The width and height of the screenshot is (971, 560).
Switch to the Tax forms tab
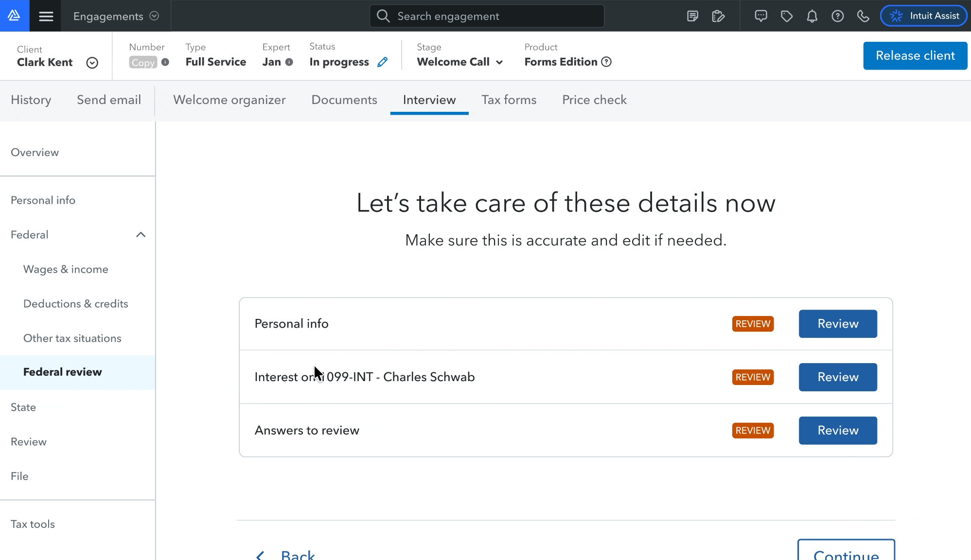tap(509, 100)
